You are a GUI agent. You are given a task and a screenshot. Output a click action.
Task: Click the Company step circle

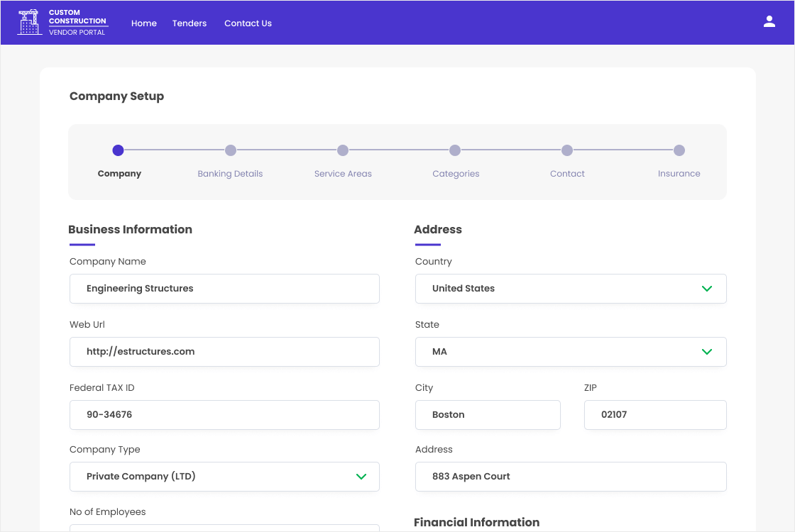pos(119,150)
